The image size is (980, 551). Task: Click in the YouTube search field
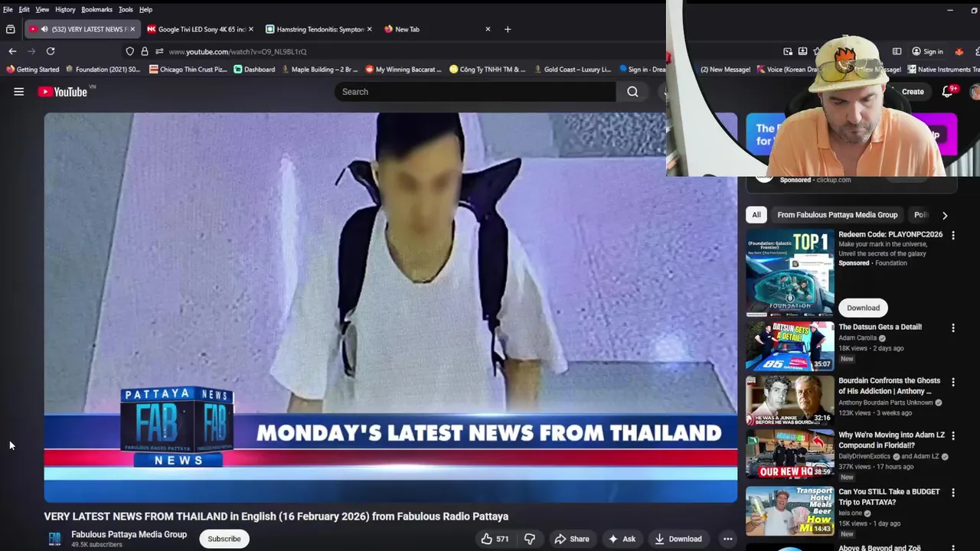475,92
